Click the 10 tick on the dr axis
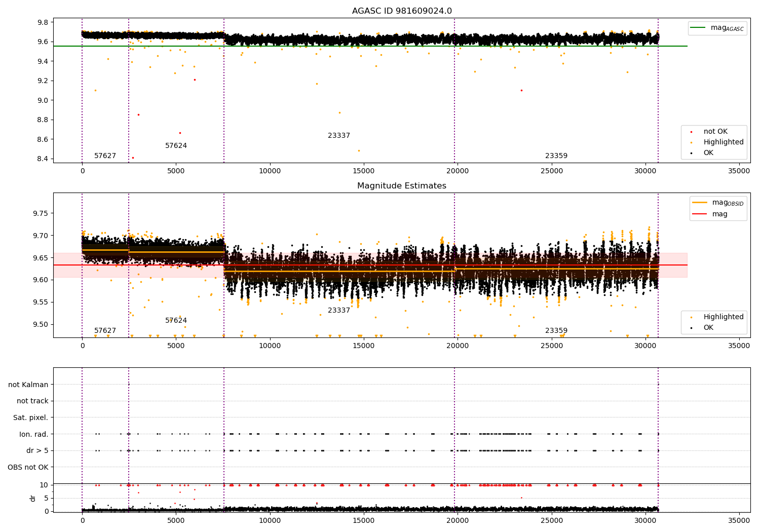 tap(44, 485)
